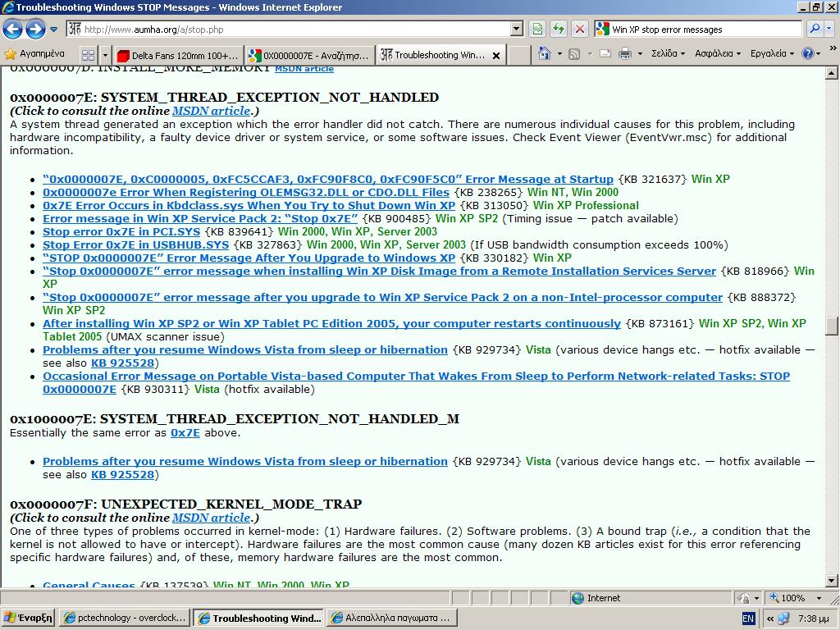Click the network tray icon

783,619
